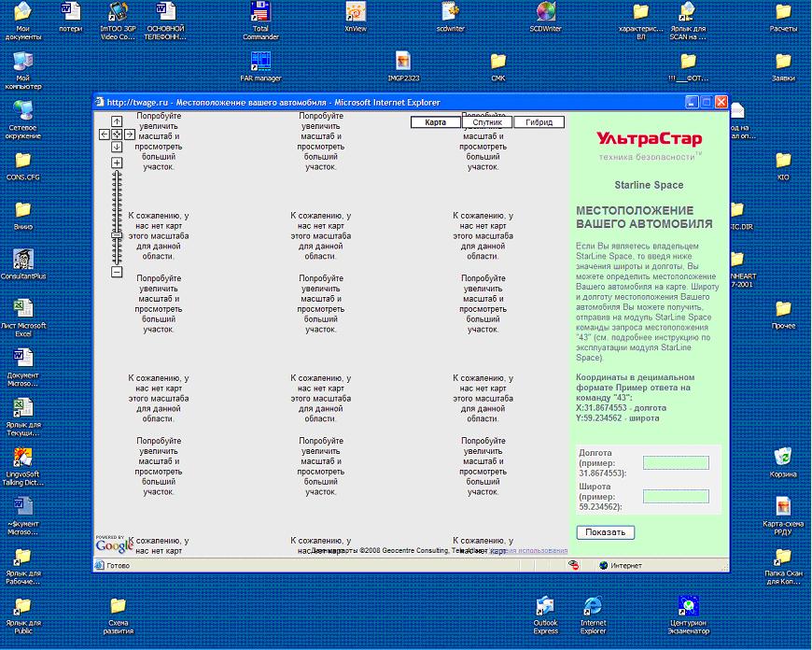Pan the map left with the arrow
The height and width of the screenshot is (650, 812).
click(x=105, y=134)
